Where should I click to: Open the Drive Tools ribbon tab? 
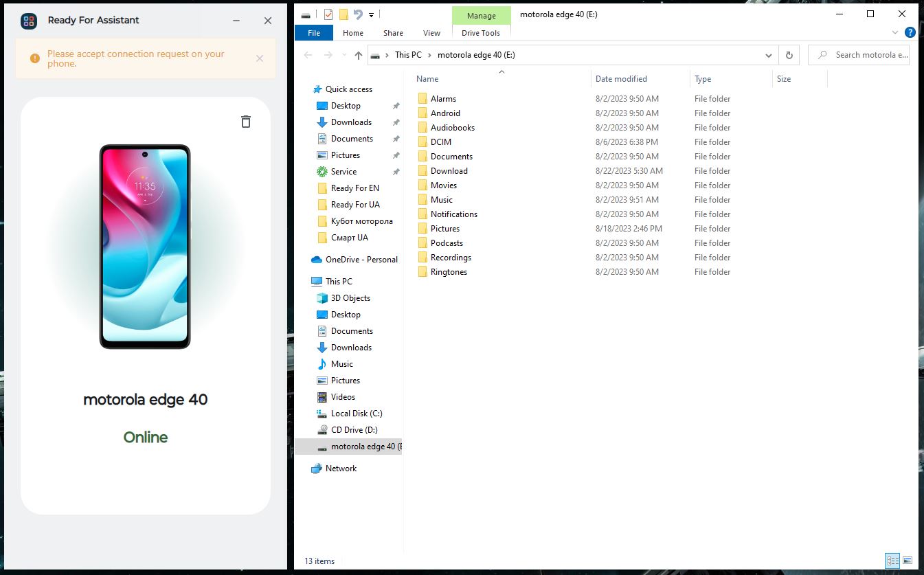[481, 33]
